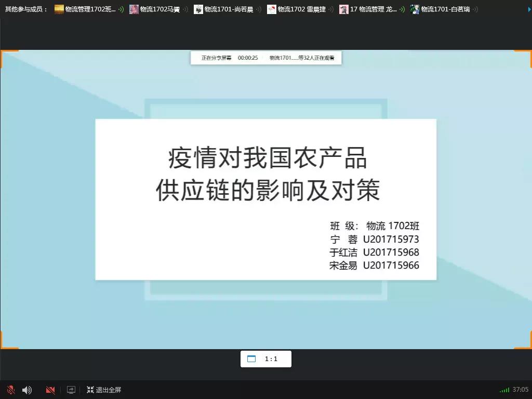Click avatar of 物流1701-尚若晨
This screenshot has height=399, width=532.
[198, 9]
